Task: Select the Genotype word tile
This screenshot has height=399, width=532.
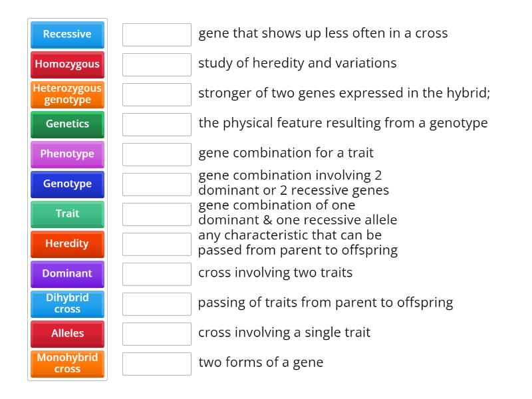Action: point(66,184)
